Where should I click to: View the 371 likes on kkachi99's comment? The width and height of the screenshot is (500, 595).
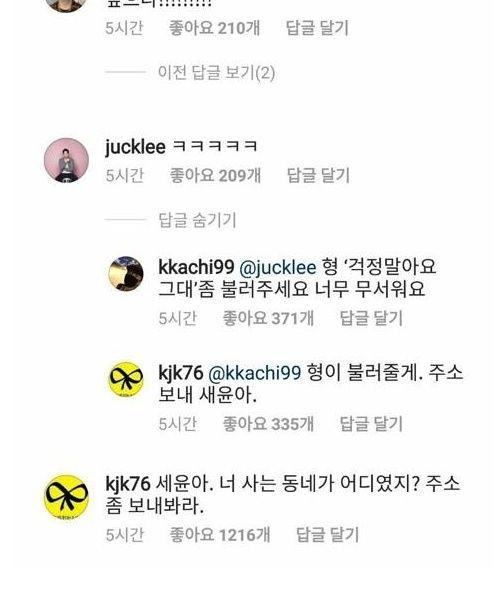268,318
